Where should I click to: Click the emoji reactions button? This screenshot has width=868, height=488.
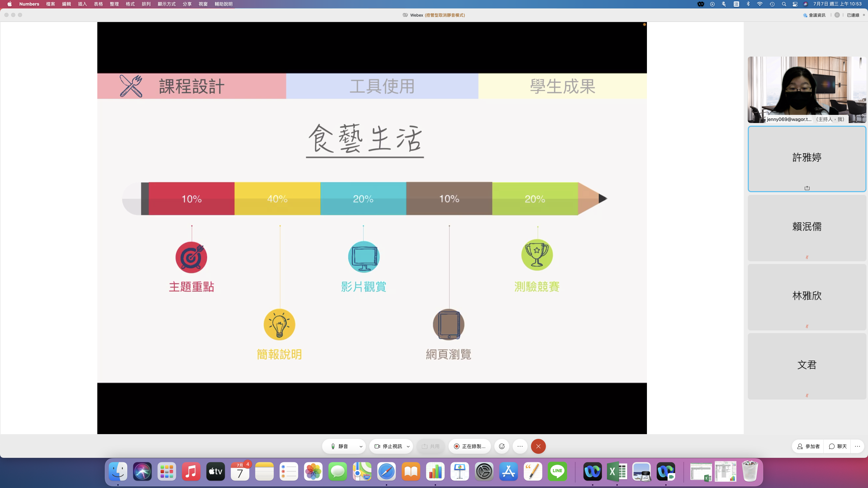click(502, 446)
